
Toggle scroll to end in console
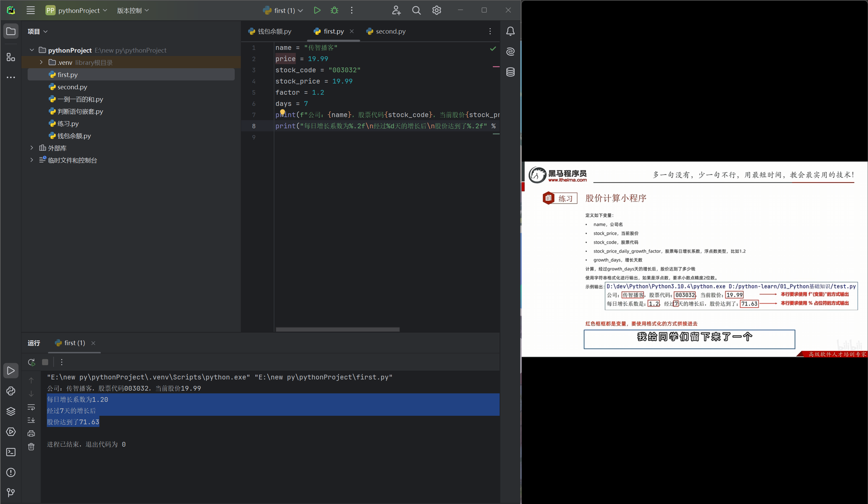31,420
